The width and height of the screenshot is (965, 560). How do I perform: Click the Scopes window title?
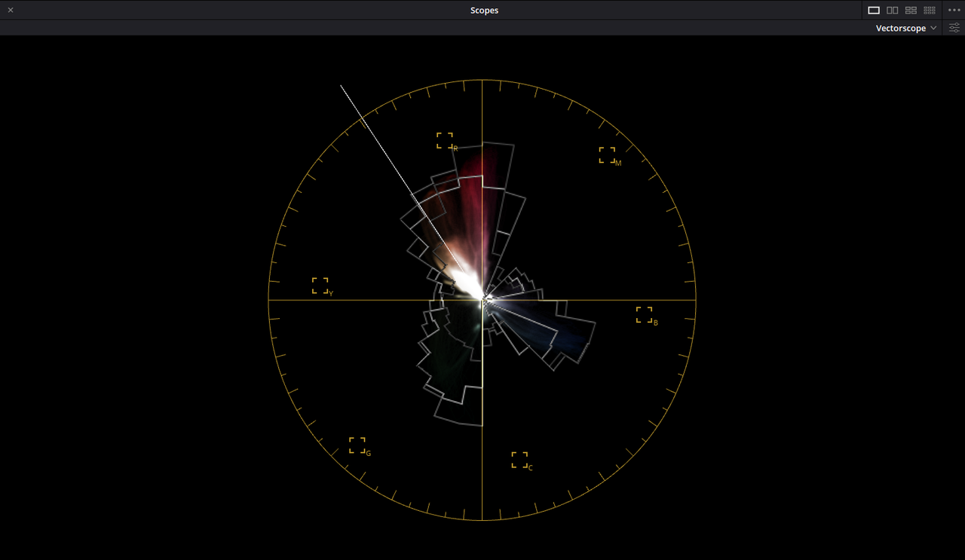click(484, 11)
